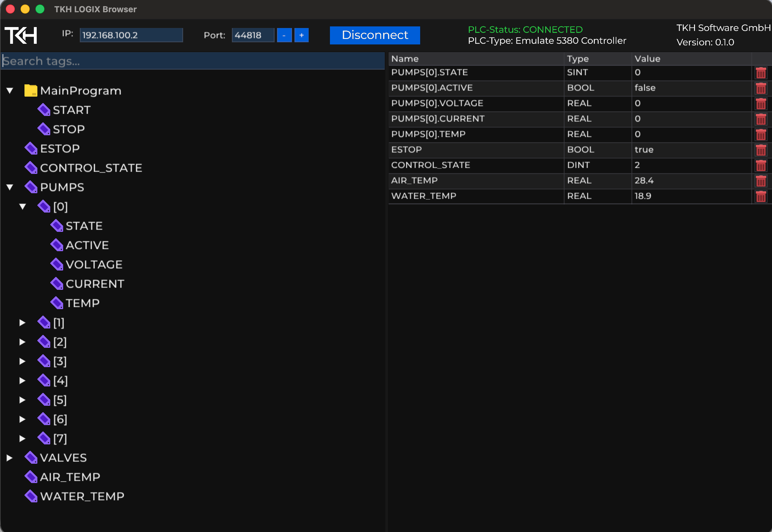The height and width of the screenshot is (532, 772).
Task: Click PUMPS[0].ACTIVE value false
Action: pos(691,88)
